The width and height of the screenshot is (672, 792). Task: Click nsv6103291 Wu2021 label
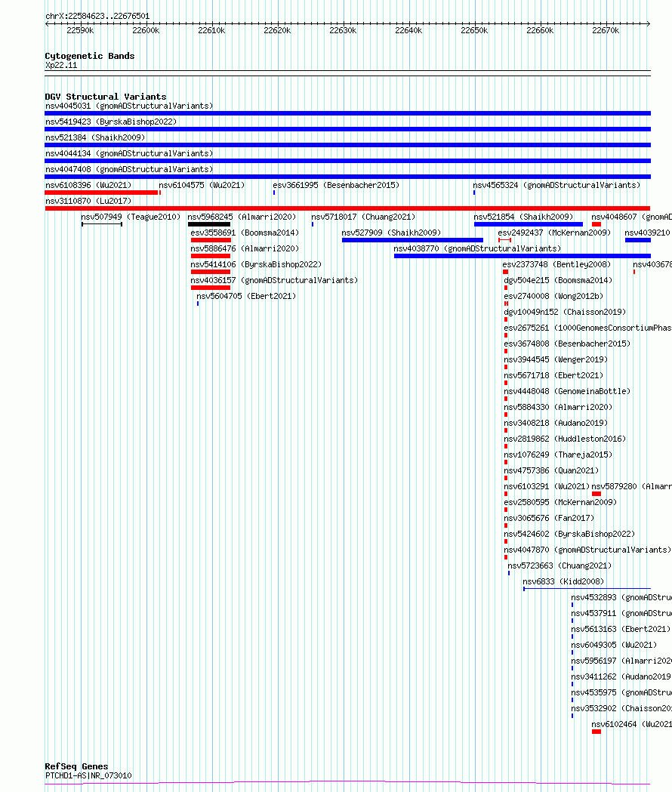pyautogui.click(x=547, y=486)
